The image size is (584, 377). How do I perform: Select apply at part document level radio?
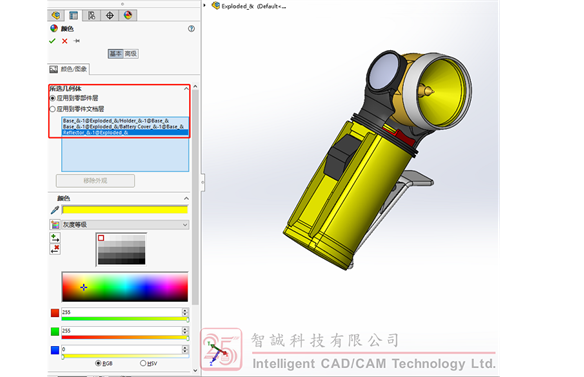point(53,109)
